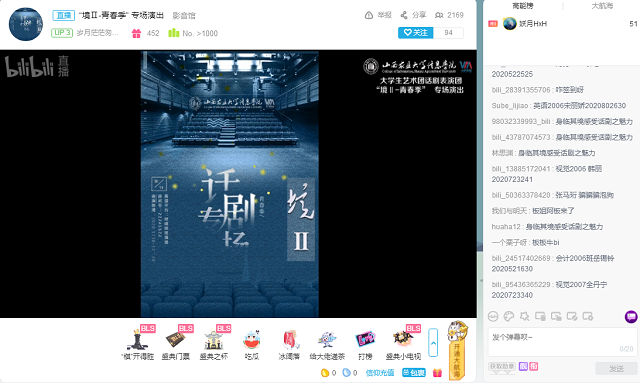This screenshot has width=640, height=383.
Task: Open the 信仰充值 recharge link
Action: (380, 372)
